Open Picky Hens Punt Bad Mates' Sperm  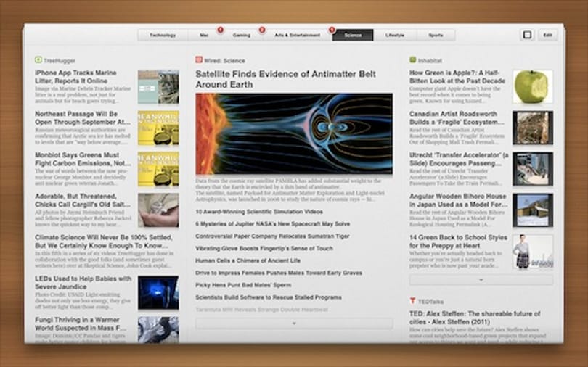(243, 285)
